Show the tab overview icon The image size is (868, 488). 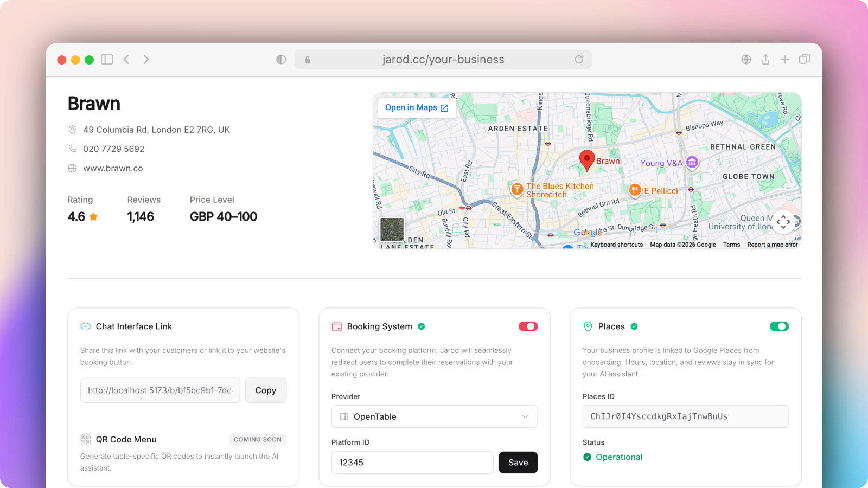pos(805,59)
